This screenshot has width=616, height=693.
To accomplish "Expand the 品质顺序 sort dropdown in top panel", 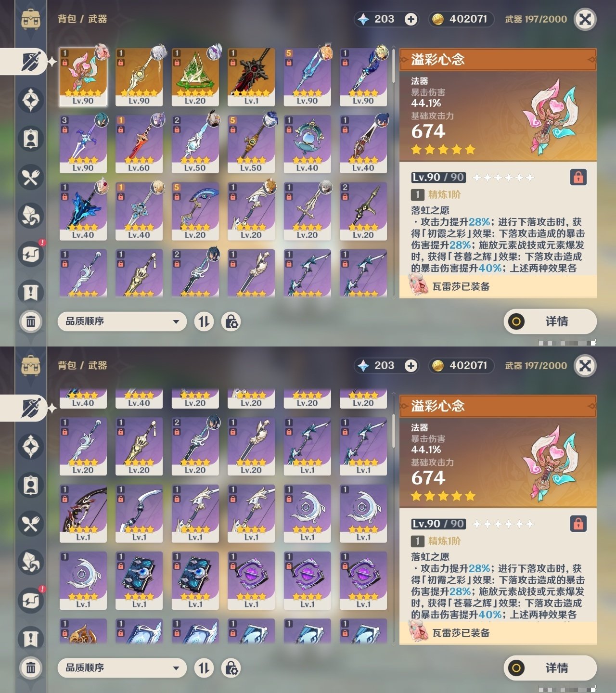I will [x=122, y=321].
